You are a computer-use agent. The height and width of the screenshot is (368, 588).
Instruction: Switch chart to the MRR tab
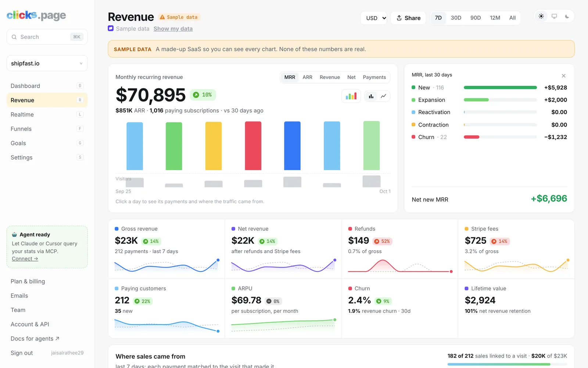click(x=290, y=77)
